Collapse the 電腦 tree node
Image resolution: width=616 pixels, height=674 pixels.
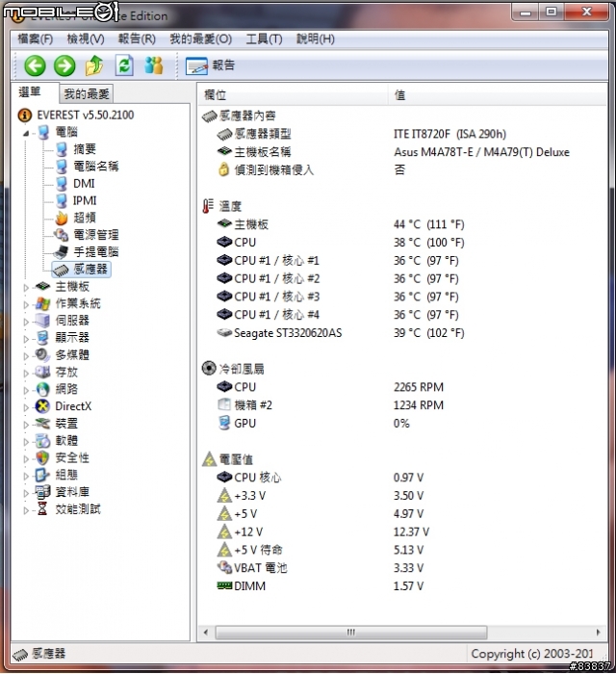26,133
